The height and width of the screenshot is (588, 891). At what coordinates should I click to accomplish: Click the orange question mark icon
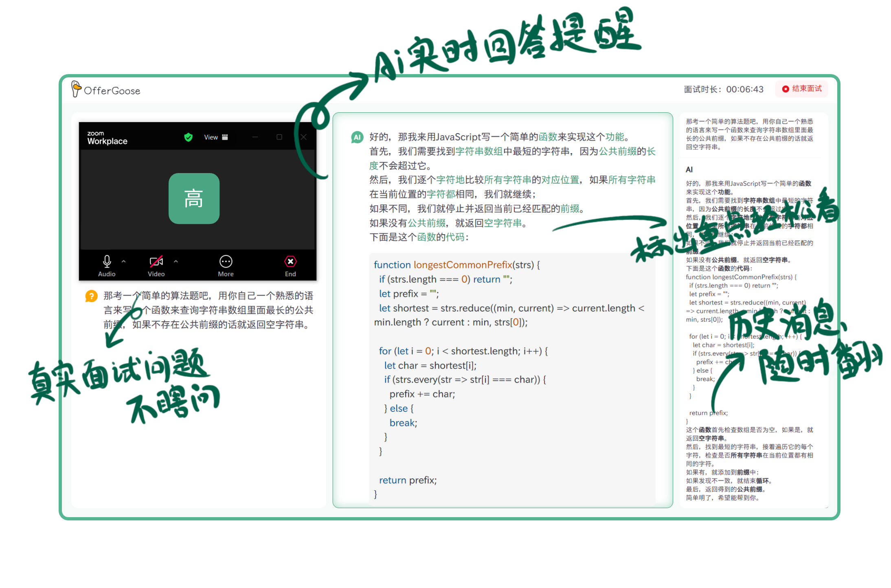click(x=91, y=296)
